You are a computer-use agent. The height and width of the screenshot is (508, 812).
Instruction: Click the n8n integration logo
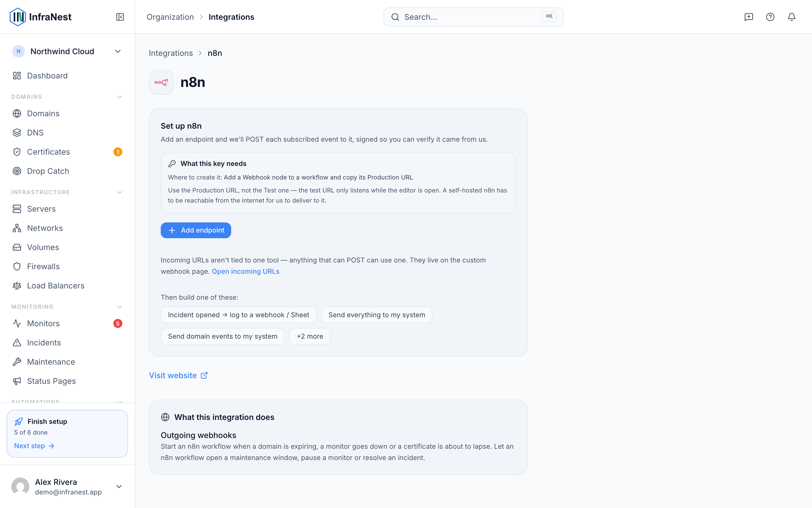click(161, 82)
